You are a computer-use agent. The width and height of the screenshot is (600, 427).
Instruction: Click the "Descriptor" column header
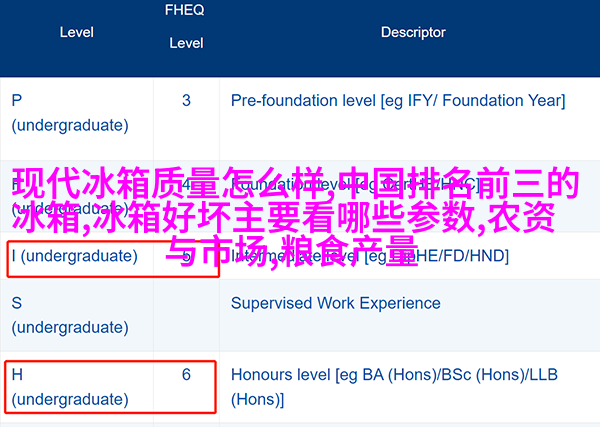pos(413,32)
